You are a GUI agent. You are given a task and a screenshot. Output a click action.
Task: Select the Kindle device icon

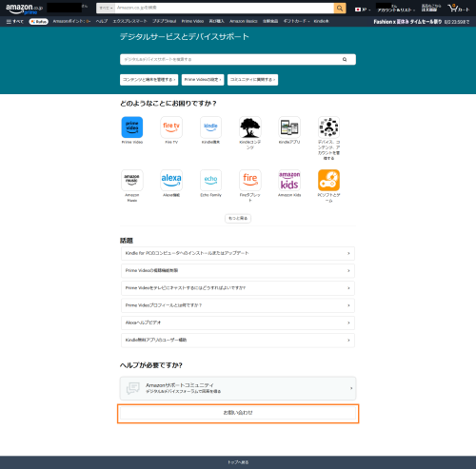(x=210, y=127)
